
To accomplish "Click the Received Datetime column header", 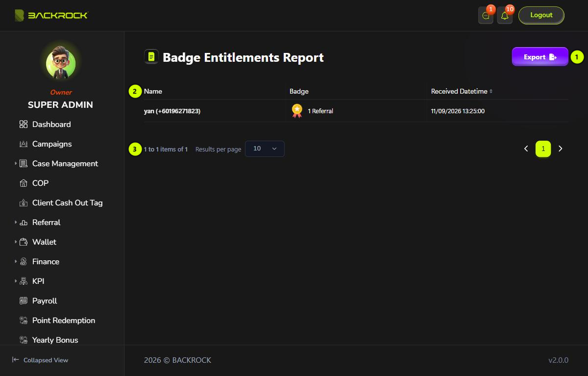I will click(459, 91).
